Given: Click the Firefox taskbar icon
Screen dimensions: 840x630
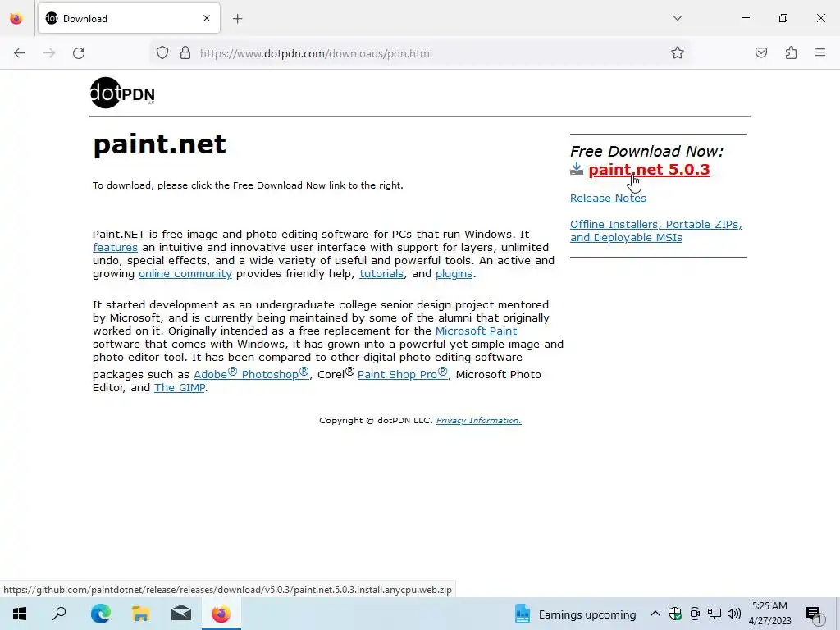Looking at the screenshot, I should coord(221,614).
